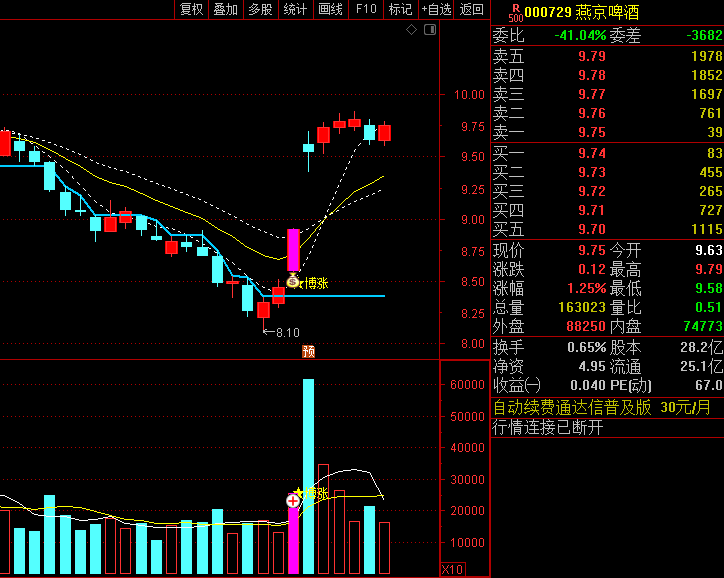Click the 量比 value 0.51
This screenshot has width=724, height=578.
(x=709, y=307)
